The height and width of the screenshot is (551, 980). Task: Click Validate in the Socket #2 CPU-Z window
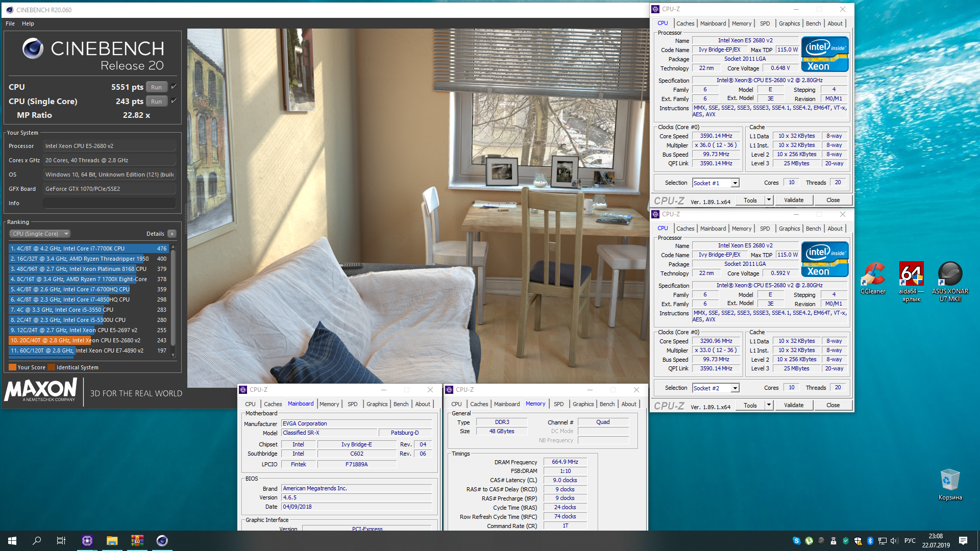click(794, 405)
